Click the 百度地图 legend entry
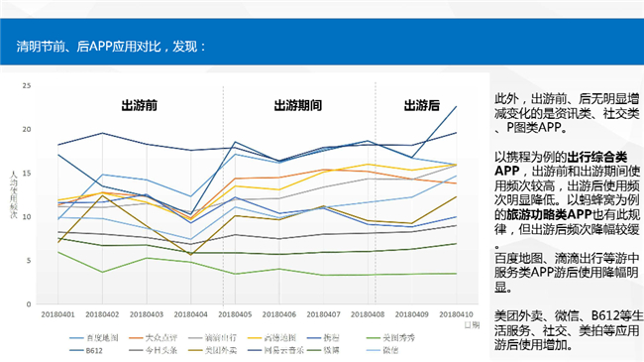Viewport: 644px width, 362px height. tap(94, 338)
